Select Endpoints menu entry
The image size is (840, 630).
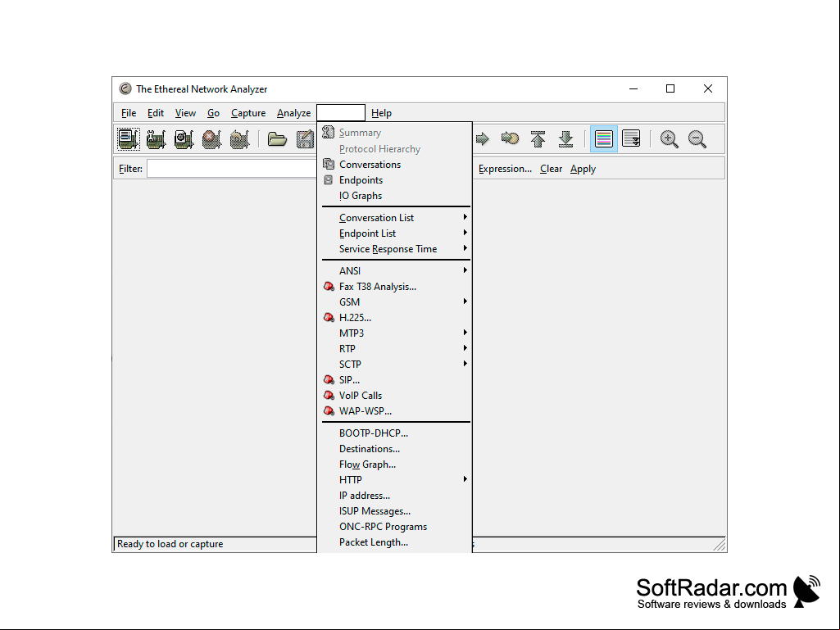(x=396, y=180)
